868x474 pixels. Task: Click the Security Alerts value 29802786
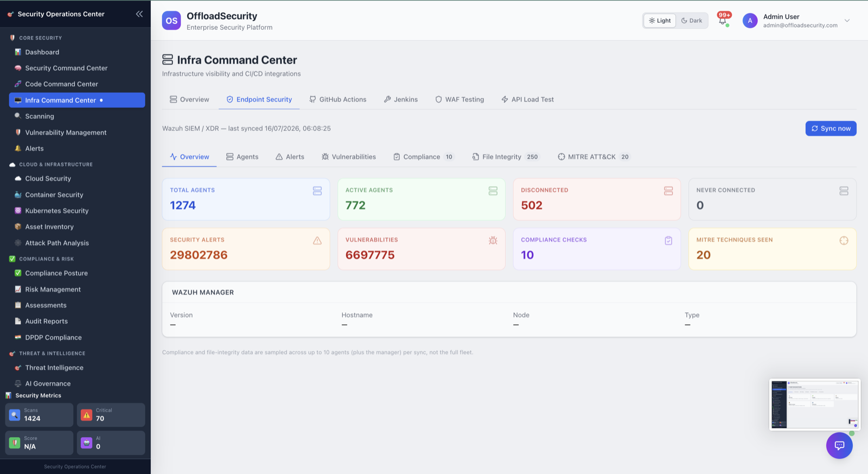point(199,255)
